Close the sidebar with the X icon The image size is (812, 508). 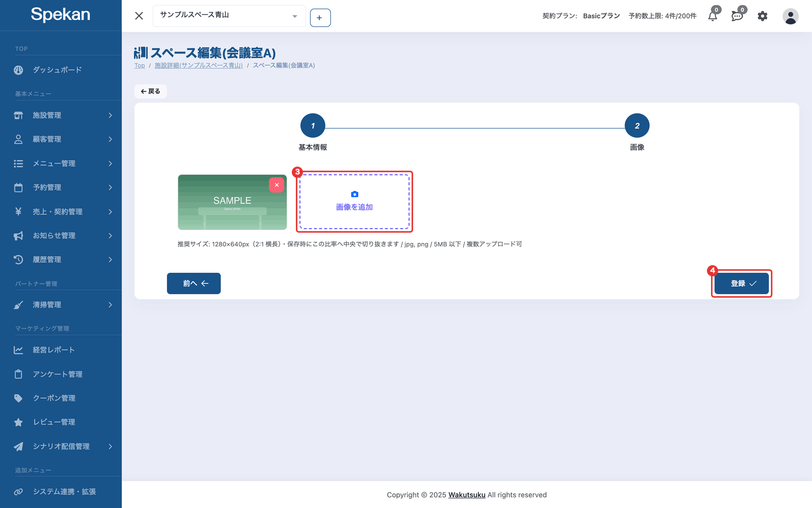[139, 16]
